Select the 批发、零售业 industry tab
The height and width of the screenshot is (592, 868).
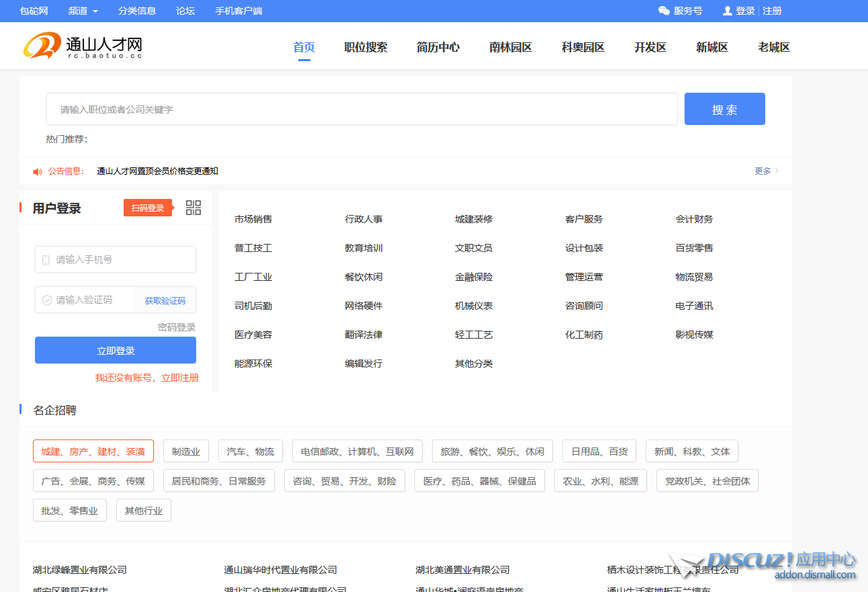[70, 510]
